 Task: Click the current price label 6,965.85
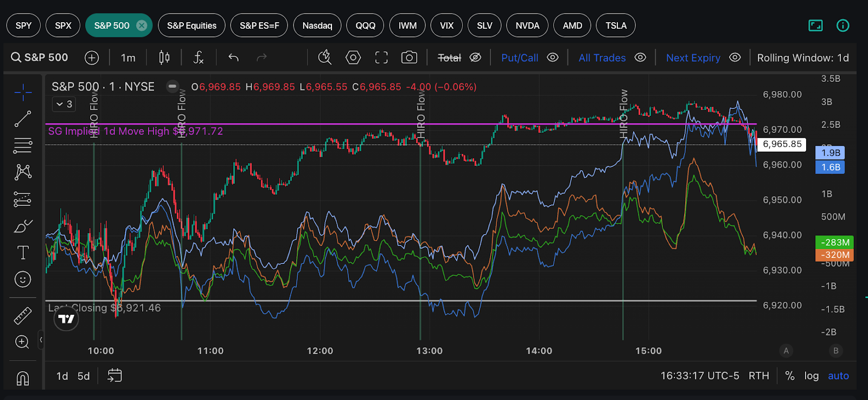click(x=782, y=144)
